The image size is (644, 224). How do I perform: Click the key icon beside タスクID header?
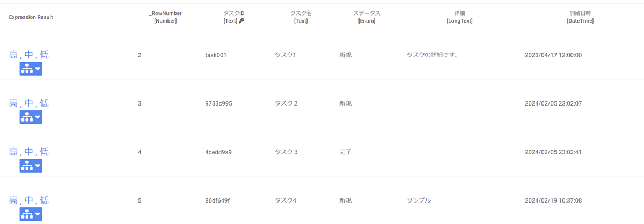pos(241,21)
